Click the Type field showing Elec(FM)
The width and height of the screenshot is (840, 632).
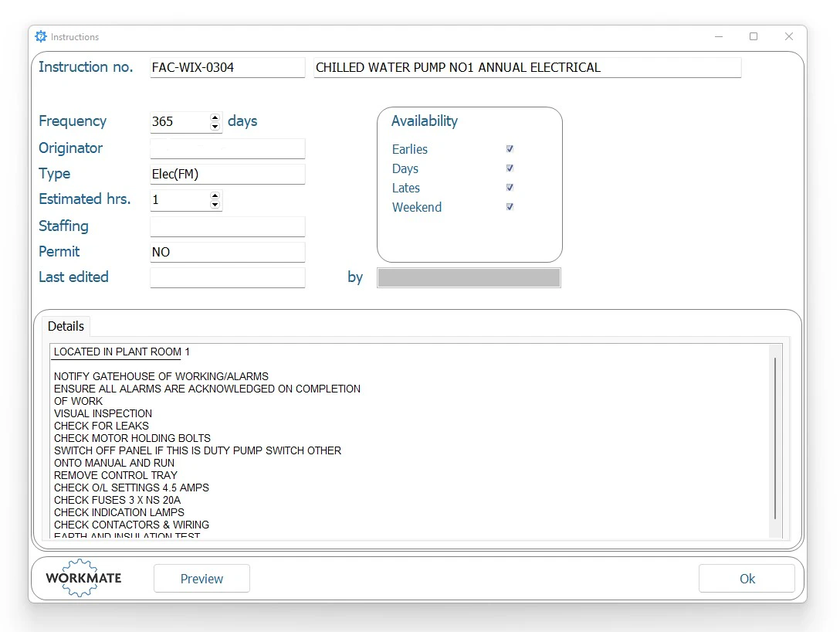pos(227,174)
